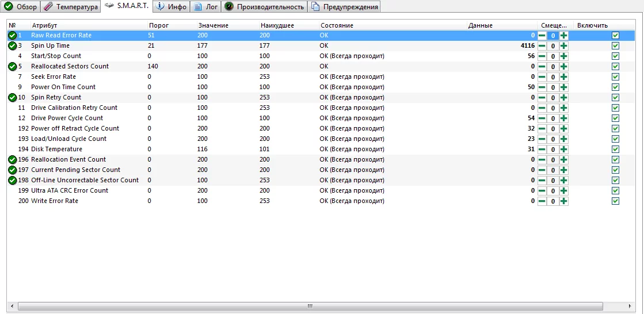Sort by the Порог column header

(172, 25)
